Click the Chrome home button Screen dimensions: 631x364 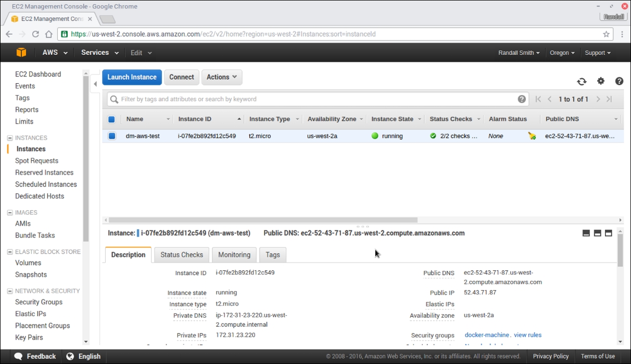pyautogui.click(x=48, y=34)
